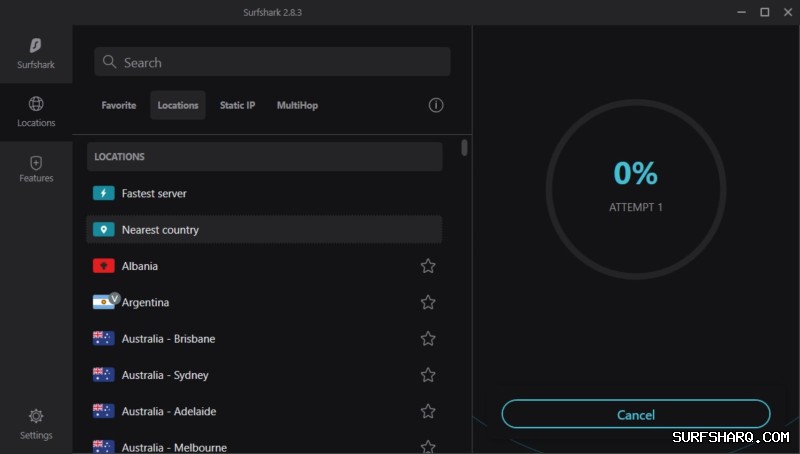Connect to Argentina

coord(264,302)
